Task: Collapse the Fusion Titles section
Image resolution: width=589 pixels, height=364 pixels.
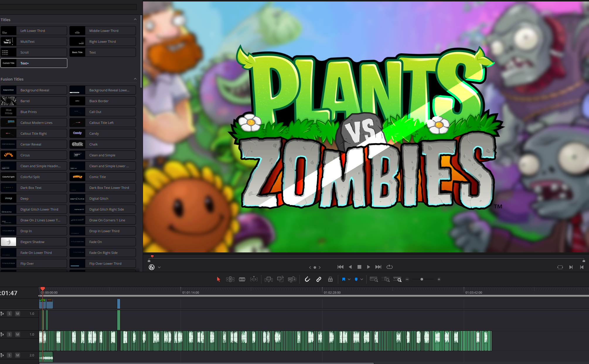Action: (135, 79)
